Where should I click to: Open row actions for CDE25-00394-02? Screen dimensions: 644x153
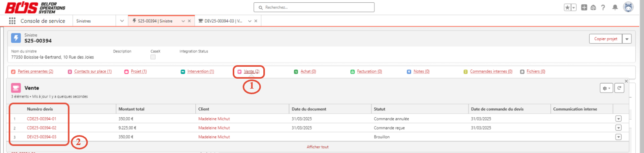(618, 128)
